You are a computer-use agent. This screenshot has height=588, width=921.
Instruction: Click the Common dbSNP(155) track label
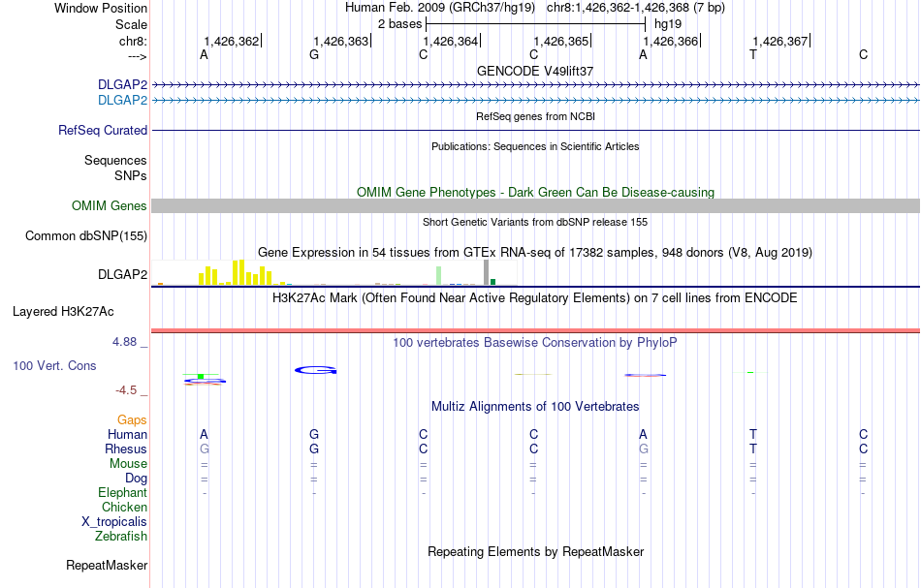(x=86, y=236)
